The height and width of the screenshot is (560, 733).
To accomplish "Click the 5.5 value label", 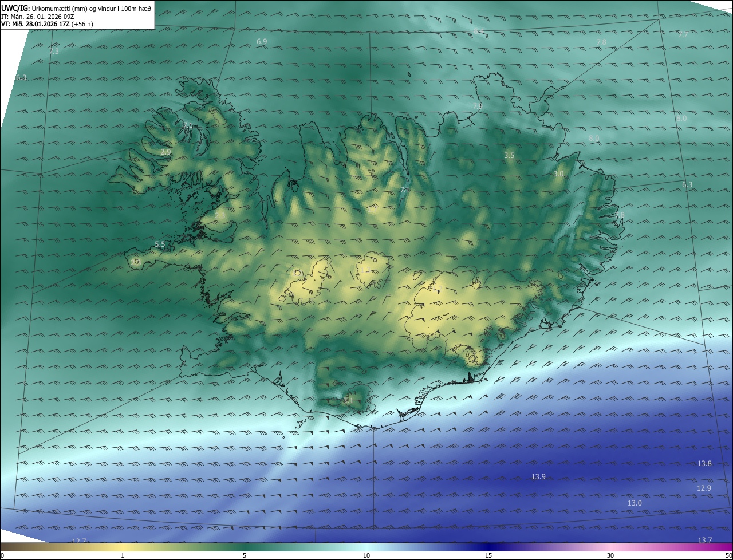I will (160, 244).
